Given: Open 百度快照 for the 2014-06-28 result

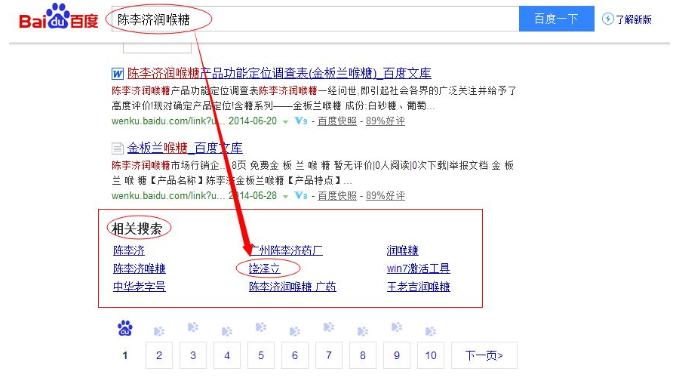Looking at the screenshot, I should (x=337, y=196).
